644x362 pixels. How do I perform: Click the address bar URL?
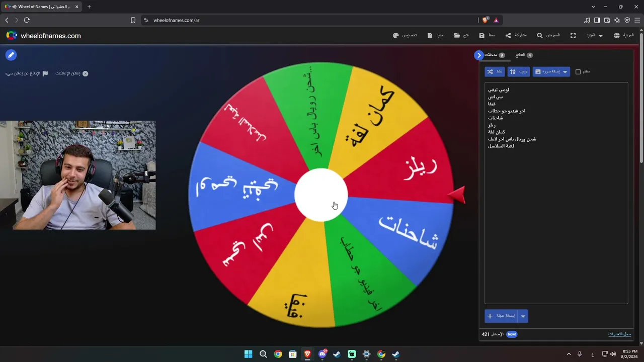coord(177,20)
